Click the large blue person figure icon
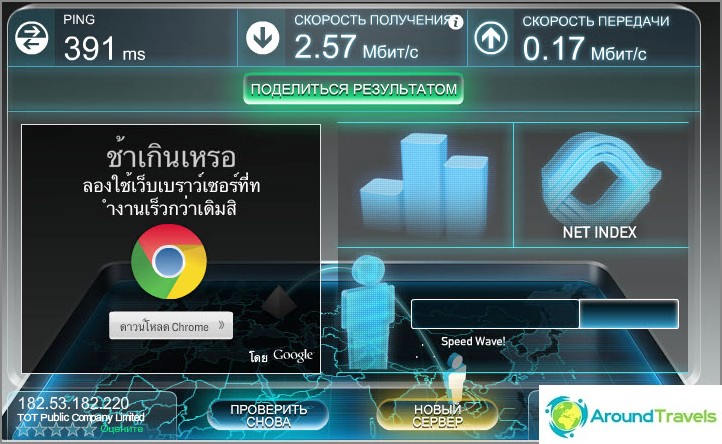The width and height of the screenshot is (722, 444). coord(369,312)
